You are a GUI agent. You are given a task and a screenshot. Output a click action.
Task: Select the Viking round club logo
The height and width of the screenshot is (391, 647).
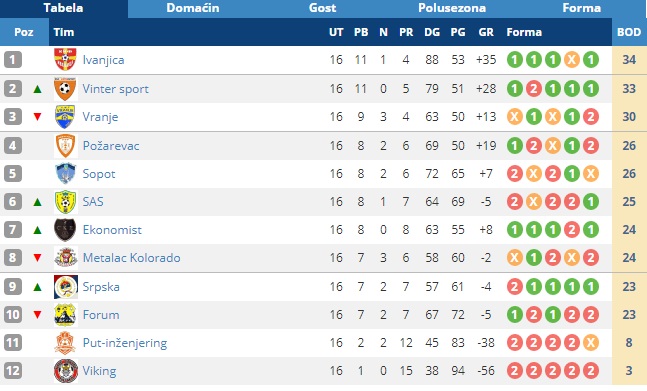pos(66,371)
